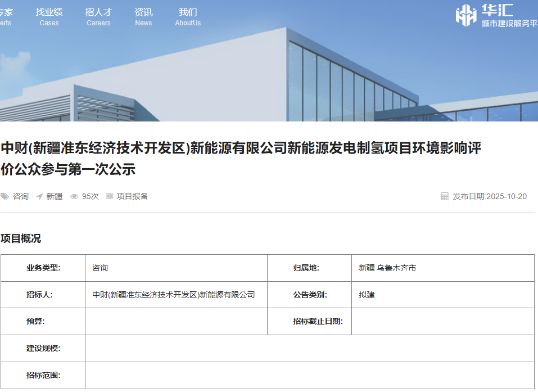
Task: Click the location arrow icon beside 新疆
Action: tap(39, 196)
